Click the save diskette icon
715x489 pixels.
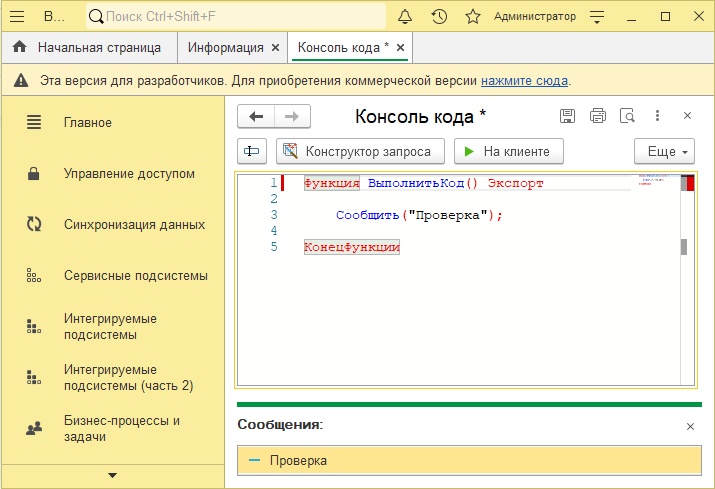click(567, 116)
